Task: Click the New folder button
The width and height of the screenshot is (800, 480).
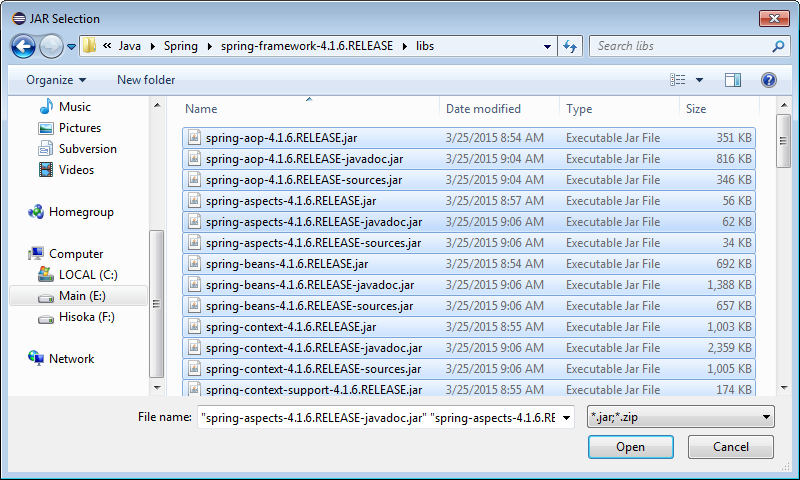Action: tap(146, 80)
